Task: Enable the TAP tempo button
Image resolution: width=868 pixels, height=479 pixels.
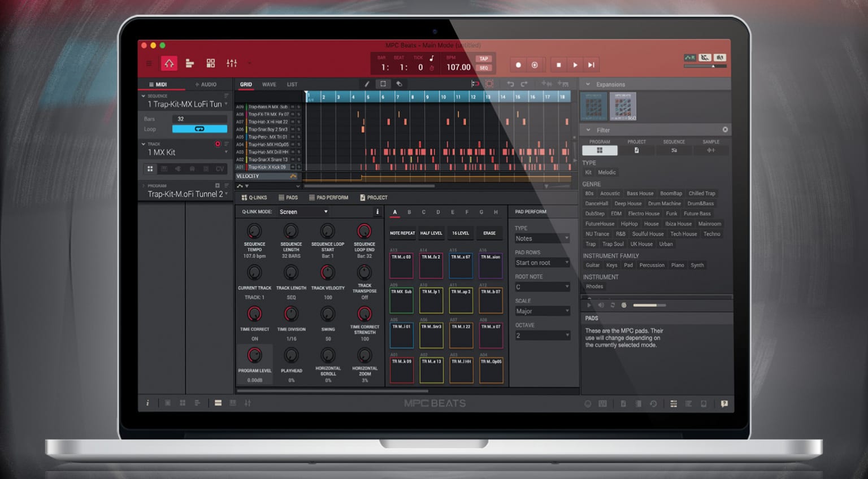Action: coord(483,58)
